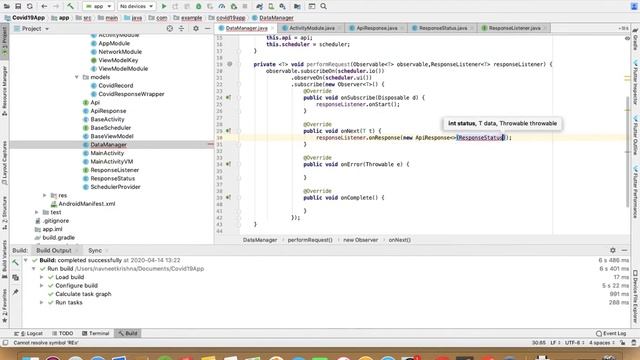Click the Make Project hammer icon

pos(70,6)
